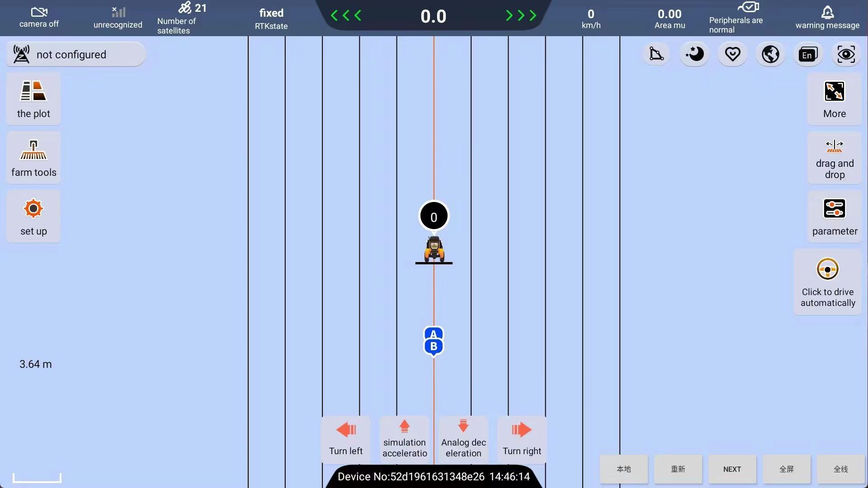Toggle the heart/favorites icon

point(732,54)
